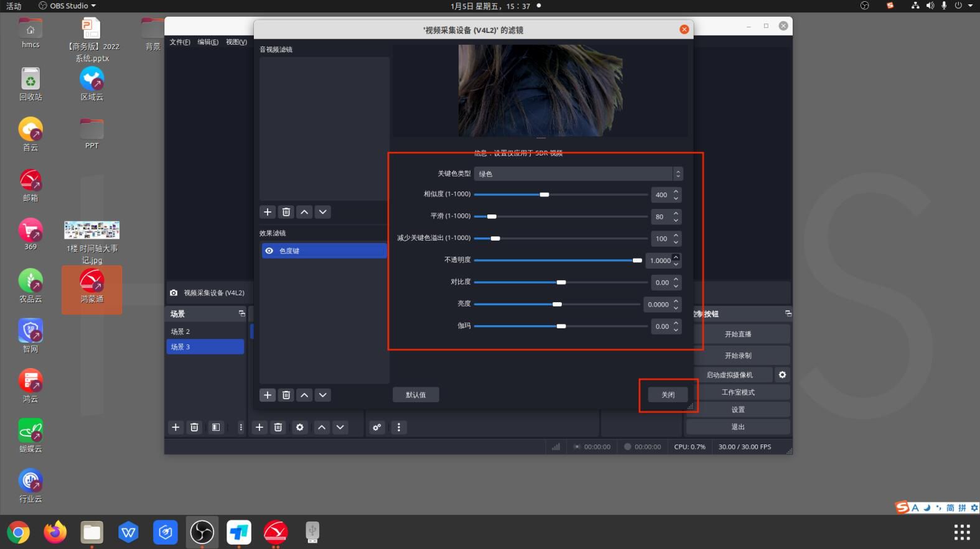This screenshot has width=980, height=549.
Task: Open the audio mixer advanced settings gears icon
Action: click(377, 427)
